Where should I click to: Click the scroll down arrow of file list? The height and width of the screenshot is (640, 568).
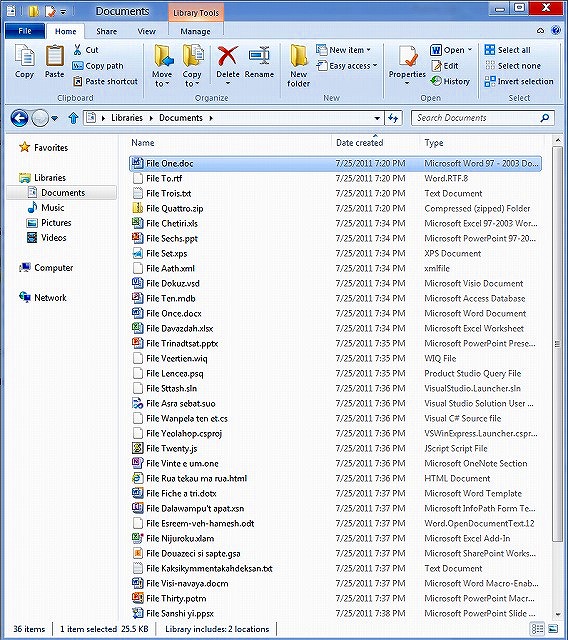click(x=557, y=614)
